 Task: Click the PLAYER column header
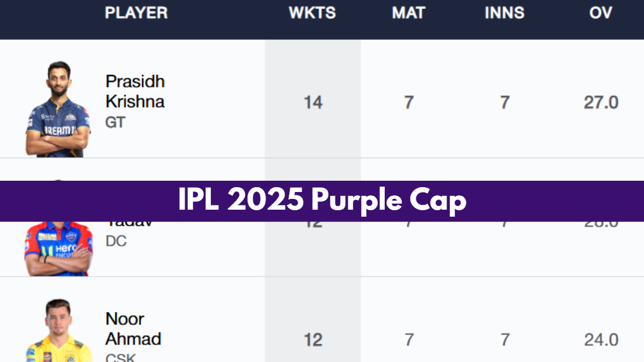pyautogui.click(x=136, y=13)
